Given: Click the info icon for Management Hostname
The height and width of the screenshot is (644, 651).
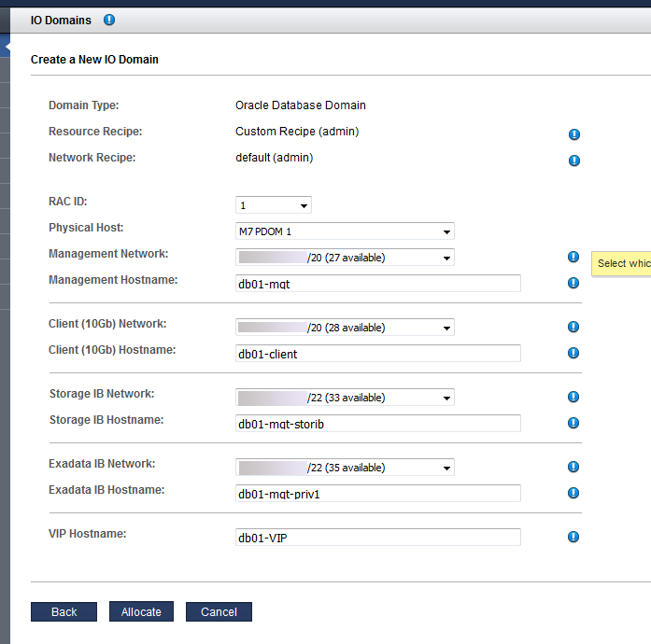Looking at the screenshot, I should pyautogui.click(x=573, y=283).
